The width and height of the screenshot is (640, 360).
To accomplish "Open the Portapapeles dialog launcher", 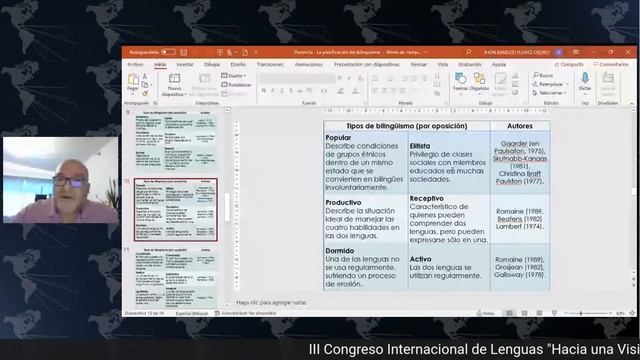I will click(x=155, y=103).
